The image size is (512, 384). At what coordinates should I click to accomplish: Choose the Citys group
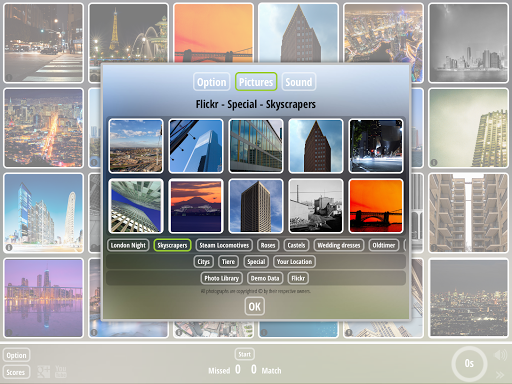(203, 262)
